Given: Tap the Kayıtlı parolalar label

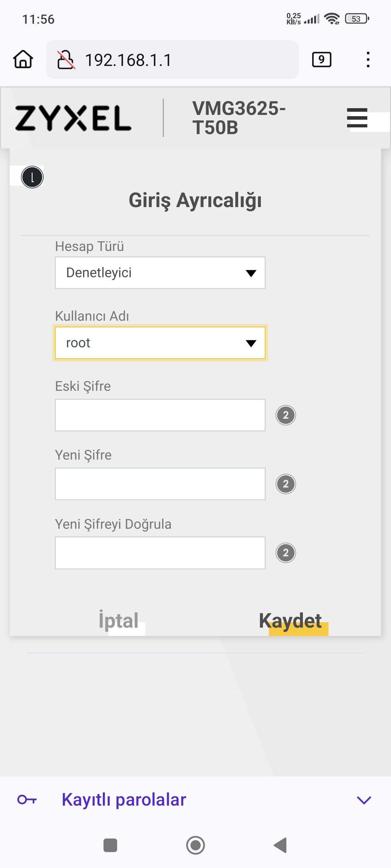Looking at the screenshot, I should [124, 800].
